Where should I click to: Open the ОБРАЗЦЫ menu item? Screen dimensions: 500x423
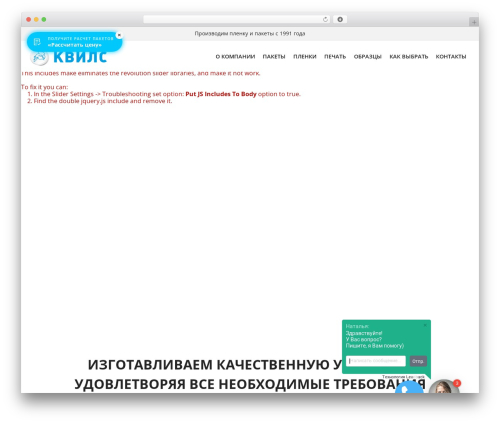point(368,57)
